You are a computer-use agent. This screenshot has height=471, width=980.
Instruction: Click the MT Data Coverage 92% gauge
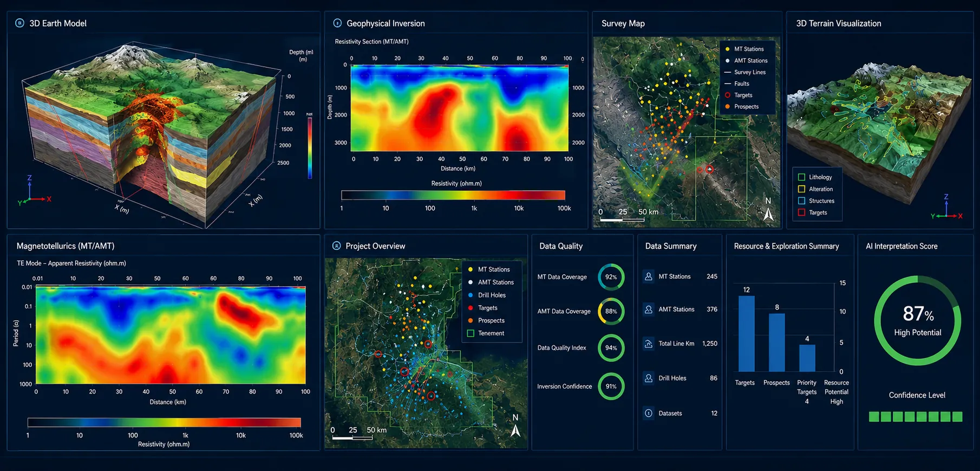[611, 277]
